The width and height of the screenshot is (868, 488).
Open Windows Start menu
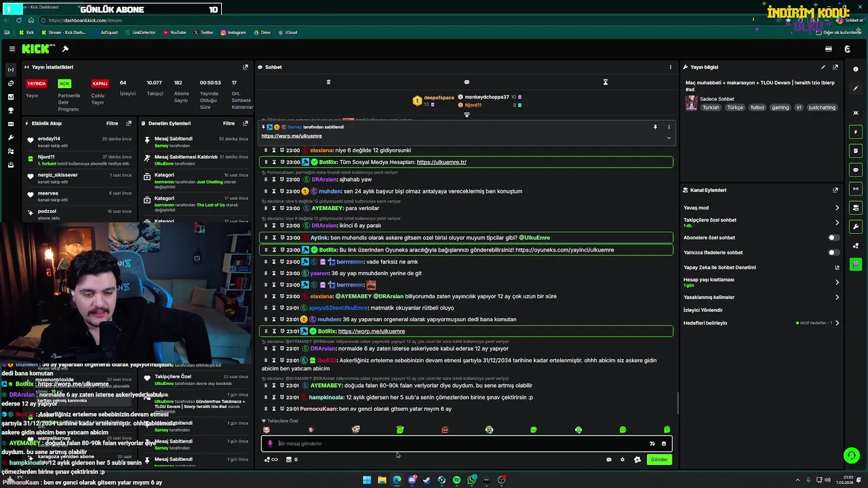pos(367,480)
